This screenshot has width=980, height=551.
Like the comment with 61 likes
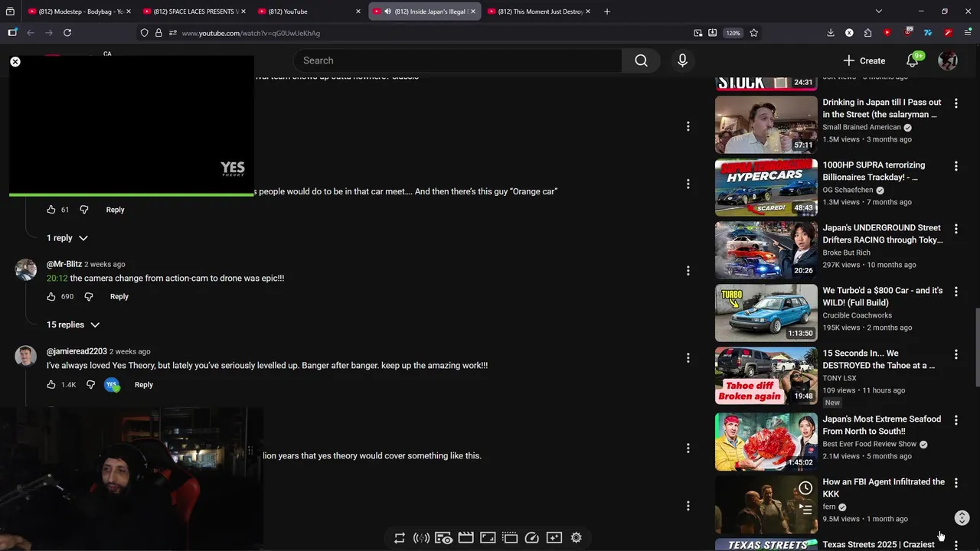click(x=51, y=210)
